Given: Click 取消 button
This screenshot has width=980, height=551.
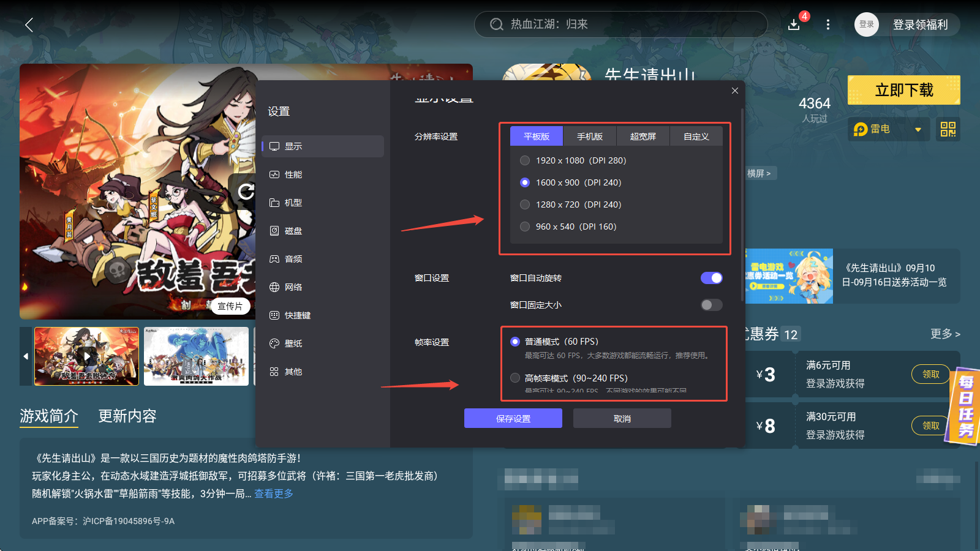Looking at the screenshot, I should (x=622, y=419).
